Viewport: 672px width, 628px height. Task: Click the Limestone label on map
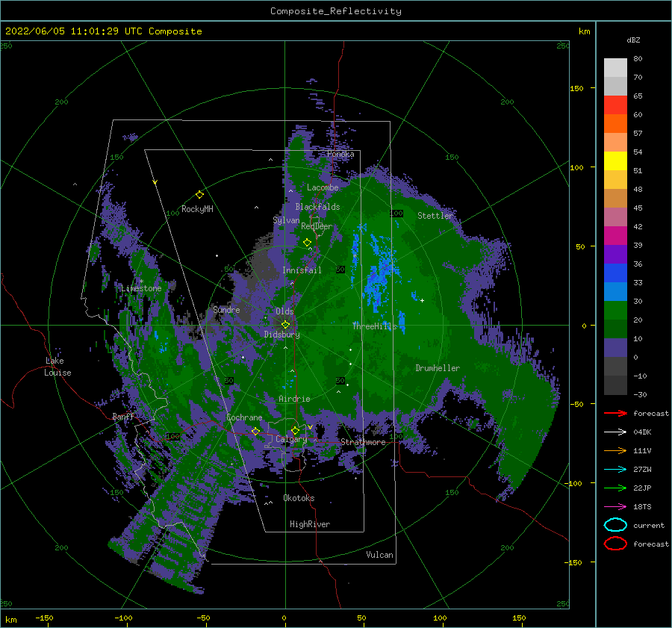[141, 288]
